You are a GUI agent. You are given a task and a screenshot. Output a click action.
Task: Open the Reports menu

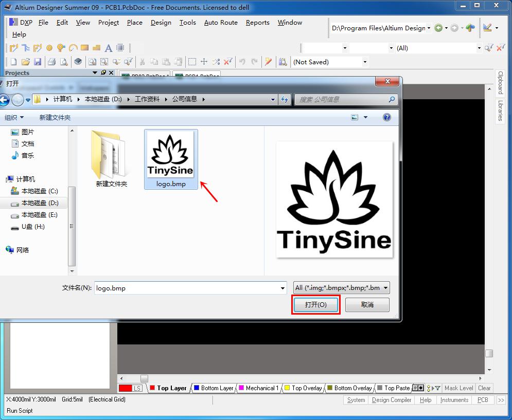pyautogui.click(x=258, y=22)
